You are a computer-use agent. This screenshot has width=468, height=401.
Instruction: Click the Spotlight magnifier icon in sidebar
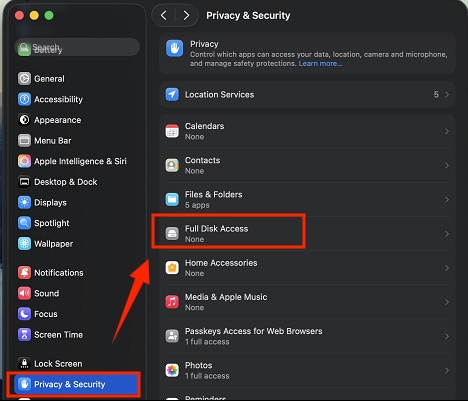(24, 223)
